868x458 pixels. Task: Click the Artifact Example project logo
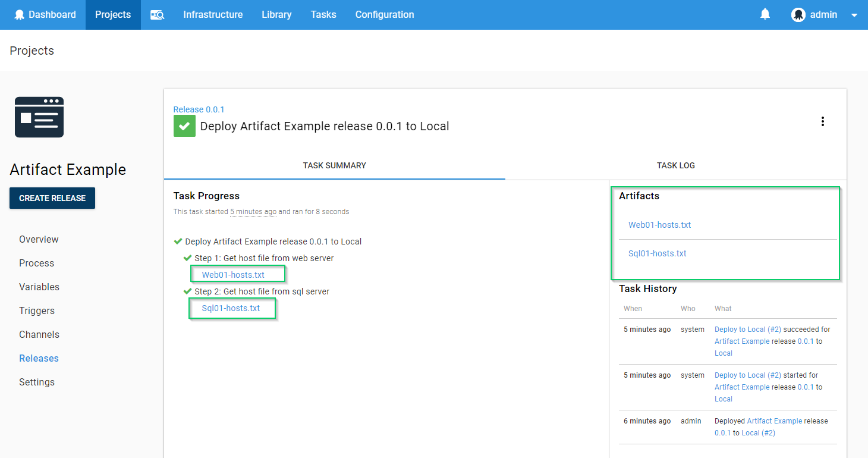39,117
